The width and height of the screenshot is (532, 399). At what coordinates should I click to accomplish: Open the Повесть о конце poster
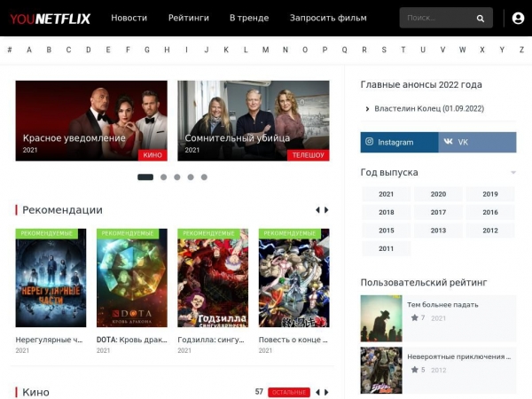293,278
